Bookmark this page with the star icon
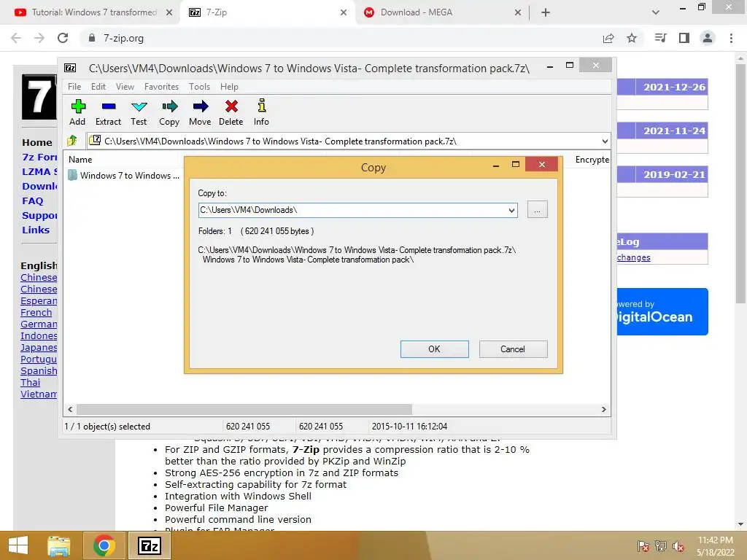This screenshot has width=747, height=560. click(632, 38)
